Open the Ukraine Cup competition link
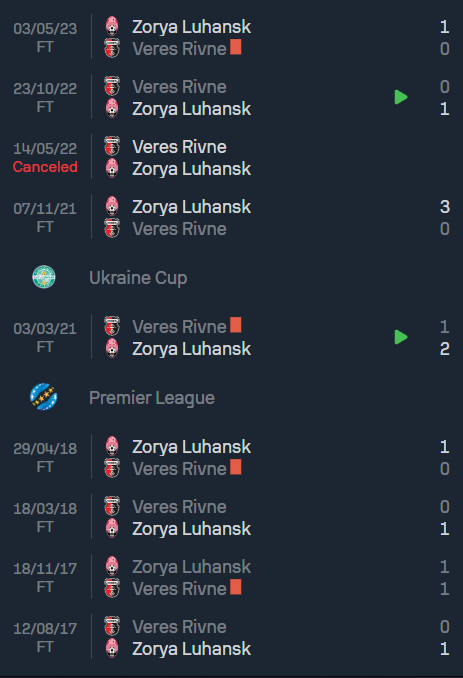Viewport: 463px width, 678px height. coord(138,278)
